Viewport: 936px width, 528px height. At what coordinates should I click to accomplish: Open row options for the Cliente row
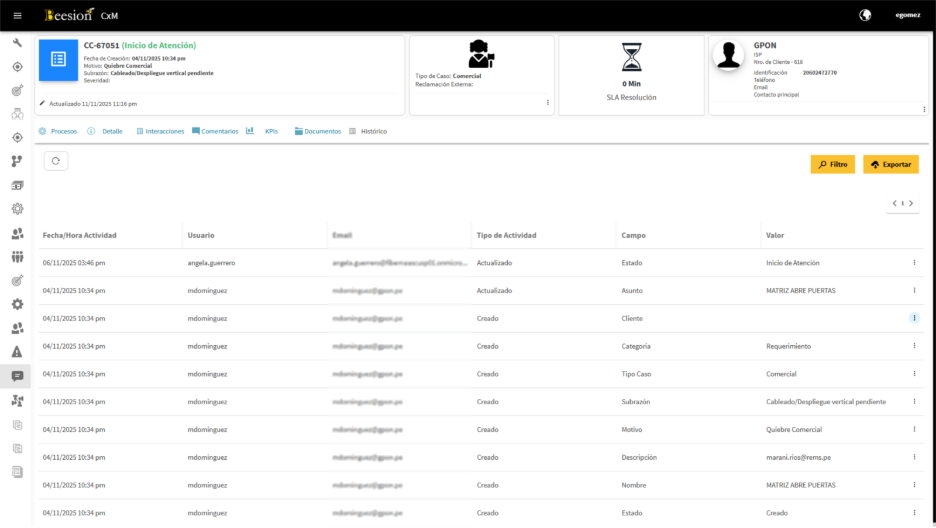click(914, 318)
